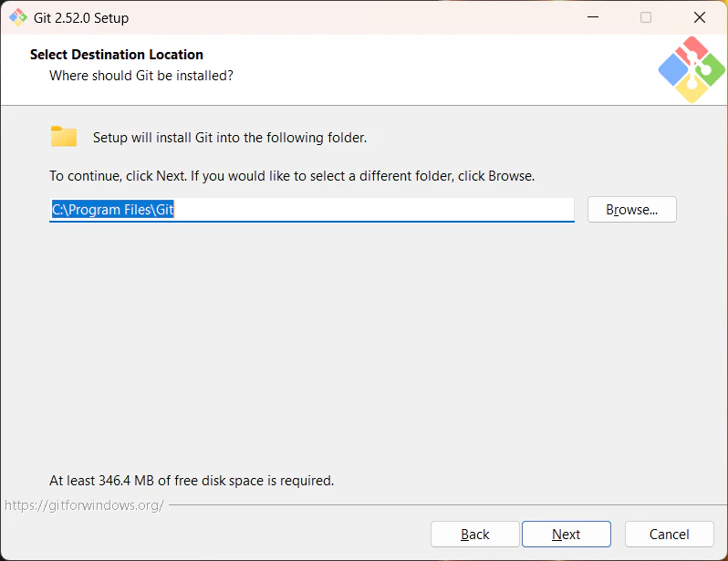Click the yellow folder icon
This screenshot has height=561, width=728.
[x=64, y=137]
